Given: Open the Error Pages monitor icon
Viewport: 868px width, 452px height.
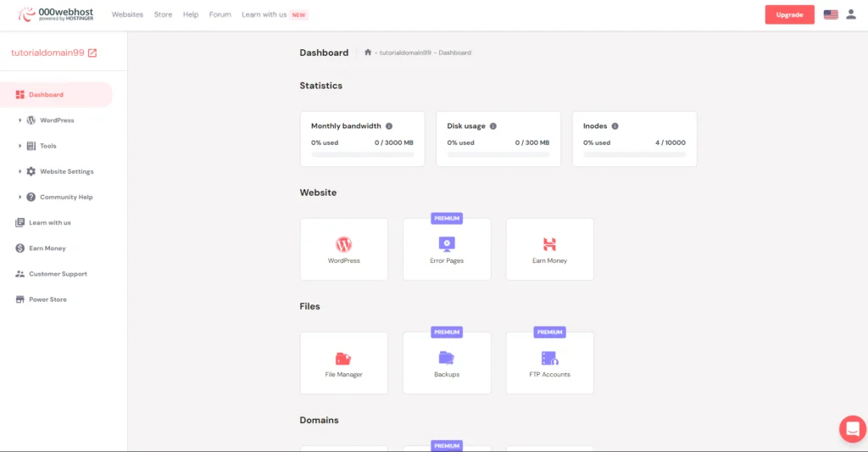Looking at the screenshot, I should [x=447, y=244].
